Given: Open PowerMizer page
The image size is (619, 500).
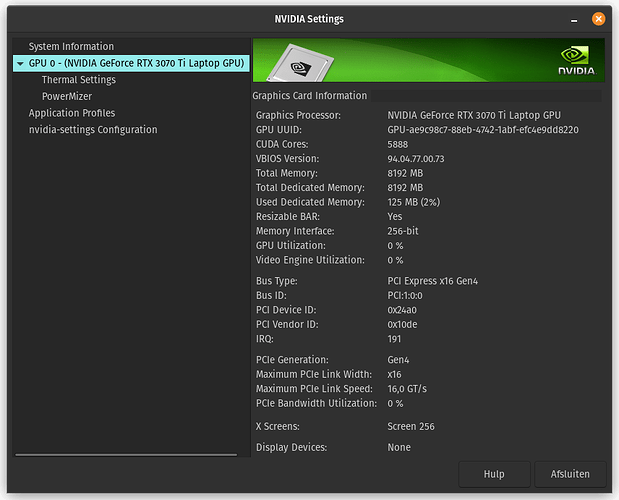Looking at the screenshot, I should pos(67,96).
